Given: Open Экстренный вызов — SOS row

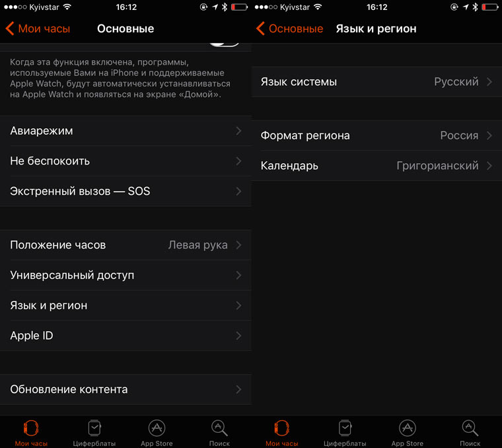Looking at the screenshot, I should click(126, 191).
